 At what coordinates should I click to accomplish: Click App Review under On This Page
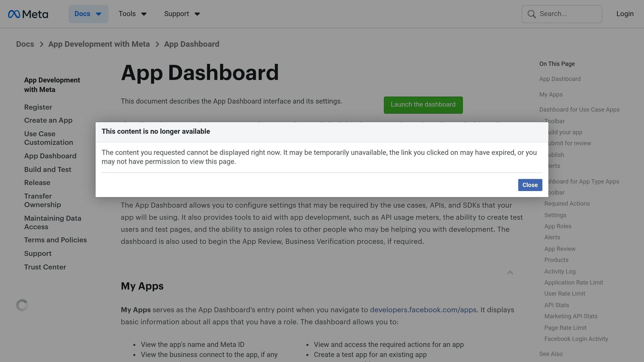click(560, 249)
